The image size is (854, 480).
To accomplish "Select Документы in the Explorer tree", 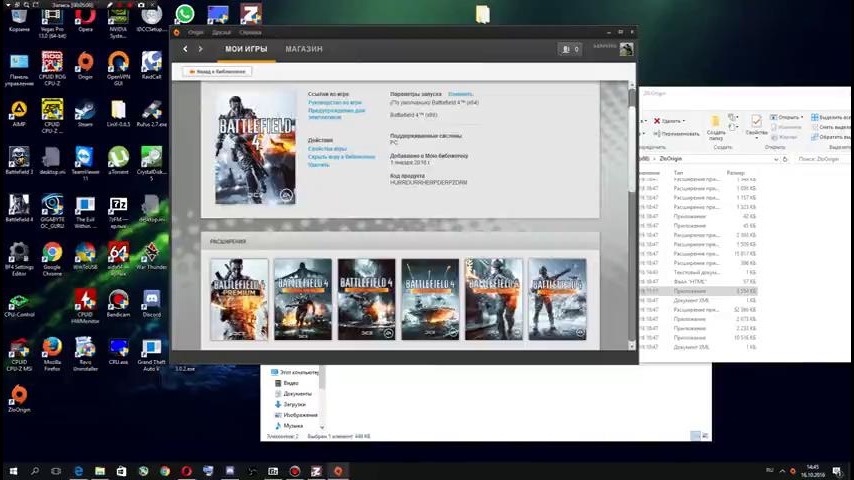I will click(297, 393).
